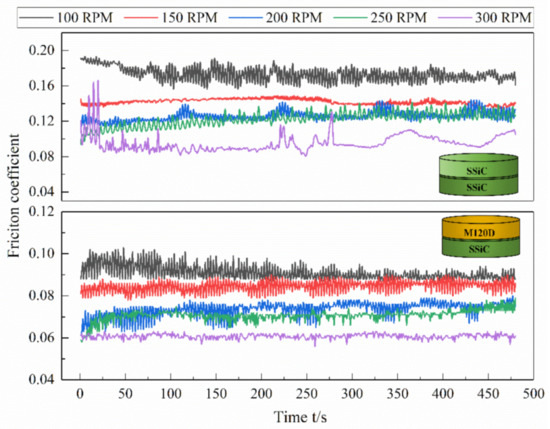Click the 0.12 label on lower chart axis

tap(42, 212)
